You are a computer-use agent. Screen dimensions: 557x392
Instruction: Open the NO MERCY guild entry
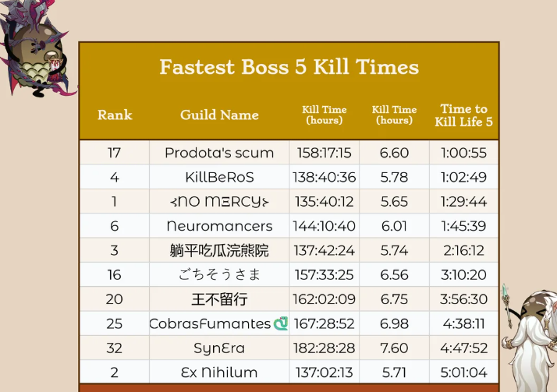point(219,202)
